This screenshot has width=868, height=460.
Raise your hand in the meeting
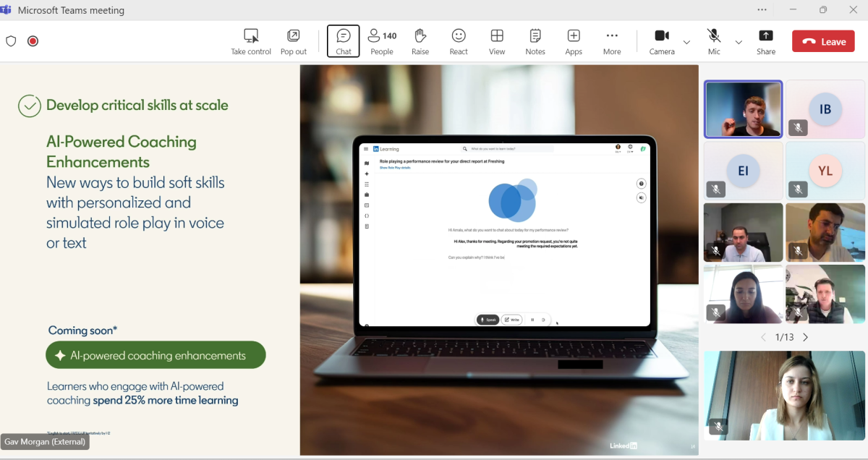420,41
